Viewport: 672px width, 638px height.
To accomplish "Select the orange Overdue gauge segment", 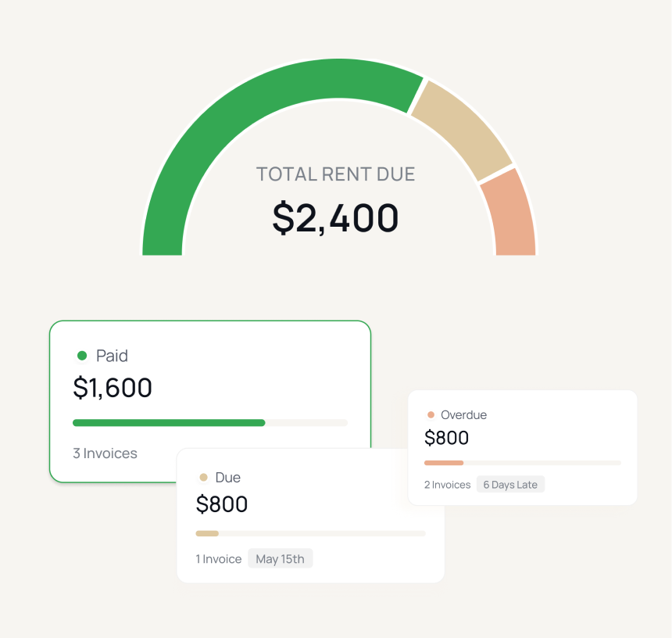I will (511, 215).
